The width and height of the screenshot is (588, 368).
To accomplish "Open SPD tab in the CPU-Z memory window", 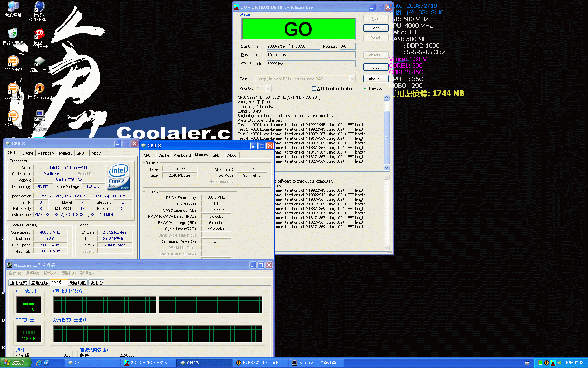I will click(216, 155).
